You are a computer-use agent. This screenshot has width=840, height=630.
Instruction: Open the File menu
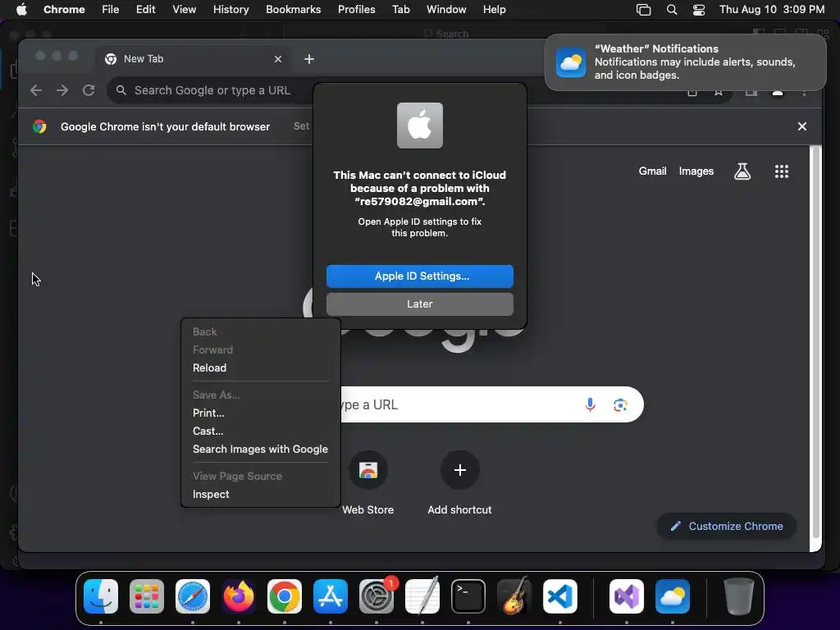(111, 10)
